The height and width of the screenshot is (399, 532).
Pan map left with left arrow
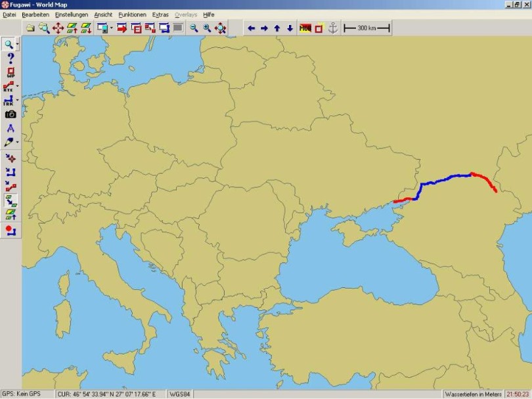tap(251, 28)
